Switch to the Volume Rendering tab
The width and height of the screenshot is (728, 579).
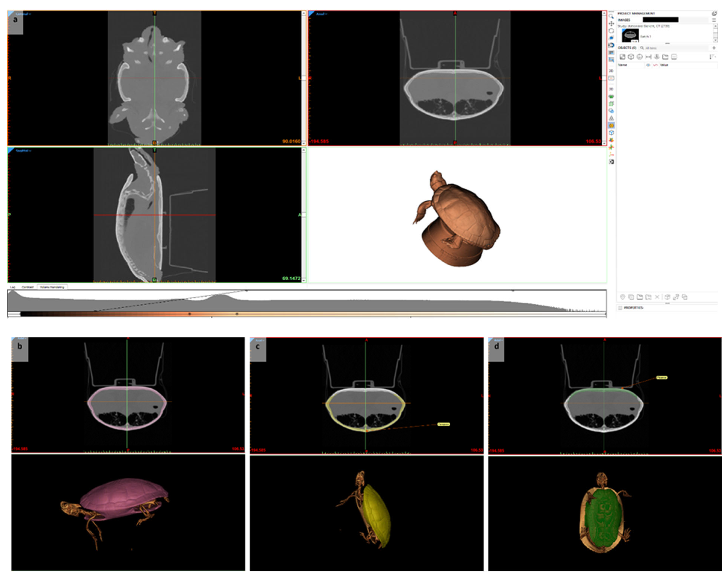52,287
